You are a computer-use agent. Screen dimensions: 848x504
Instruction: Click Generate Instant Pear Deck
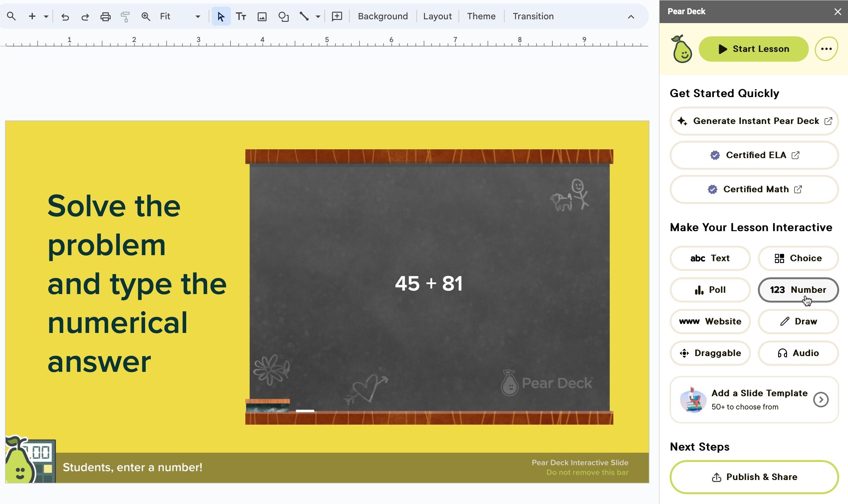tap(754, 121)
